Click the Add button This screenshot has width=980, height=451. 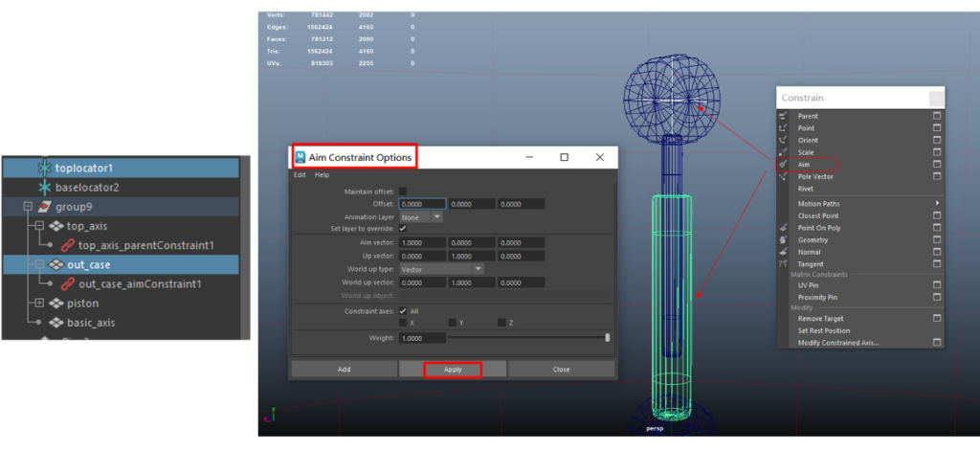pyautogui.click(x=345, y=369)
